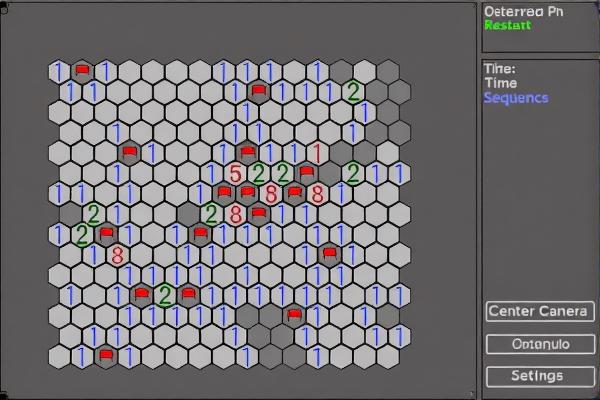Open the Settings button
This screenshot has width=600, height=400.
coord(539,376)
